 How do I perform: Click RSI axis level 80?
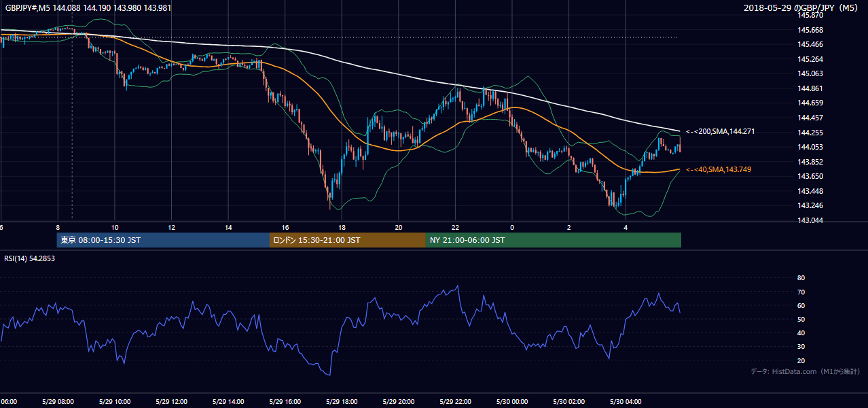[801, 278]
